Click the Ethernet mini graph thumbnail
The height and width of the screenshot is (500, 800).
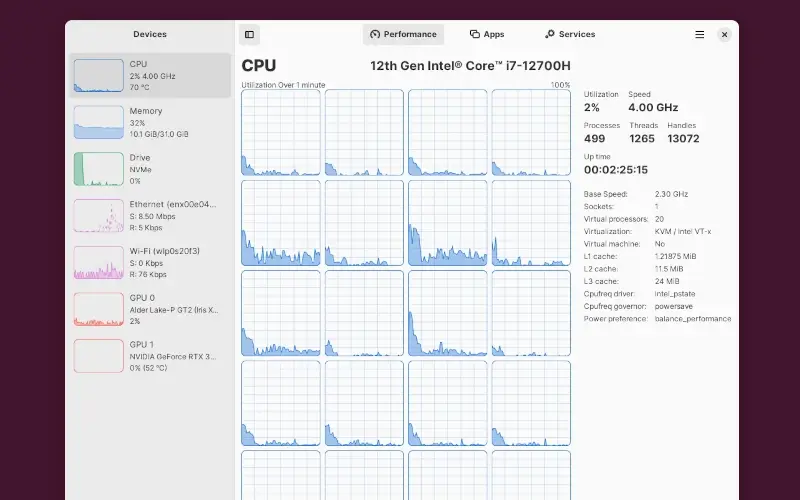98,216
